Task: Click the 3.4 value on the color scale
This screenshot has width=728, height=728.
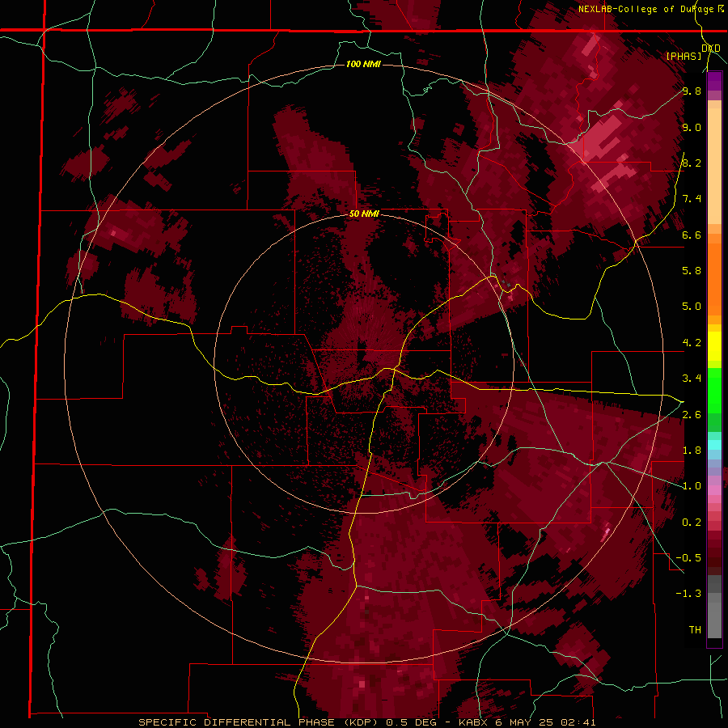Action: (692, 379)
